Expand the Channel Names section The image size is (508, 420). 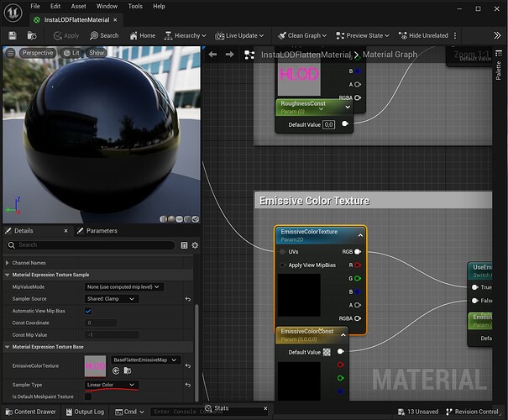tap(8, 263)
